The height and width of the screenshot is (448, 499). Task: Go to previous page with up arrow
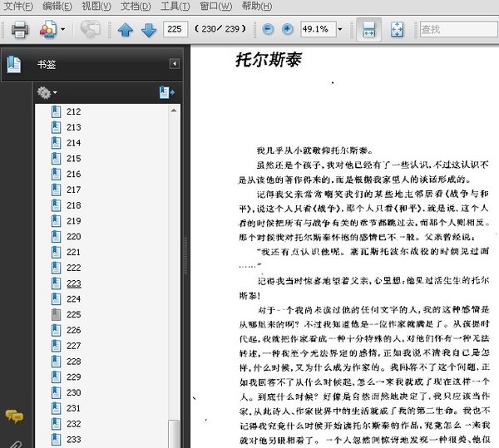(126, 30)
